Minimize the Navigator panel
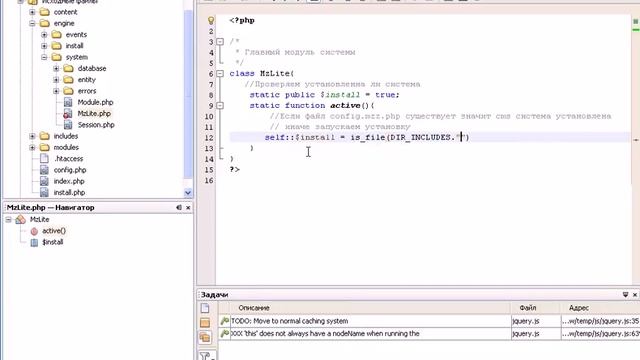 click(x=179, y=208)
